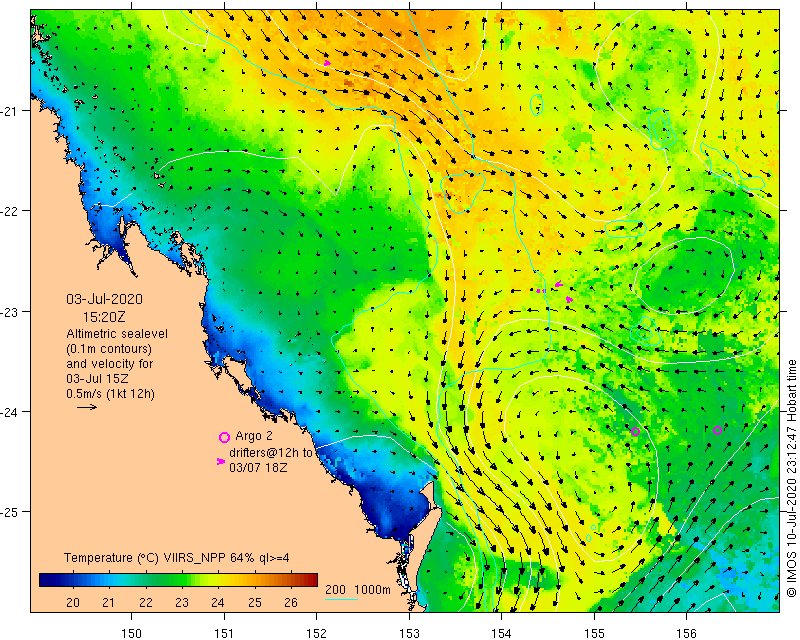The width and height of the screenshot is (800, 640).
Task: Click the colorbar value '20'
Action: click(73, 602)
